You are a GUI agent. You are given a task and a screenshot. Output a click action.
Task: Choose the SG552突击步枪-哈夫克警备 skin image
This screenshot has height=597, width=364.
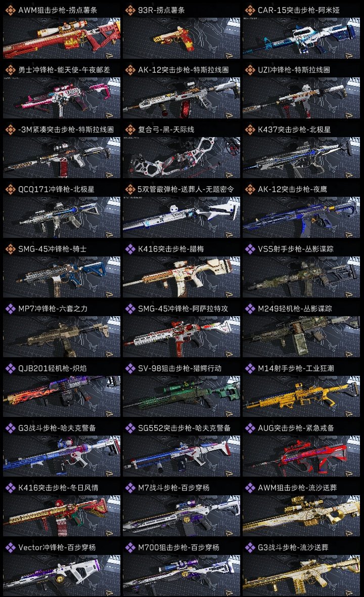tap(181, 456)
